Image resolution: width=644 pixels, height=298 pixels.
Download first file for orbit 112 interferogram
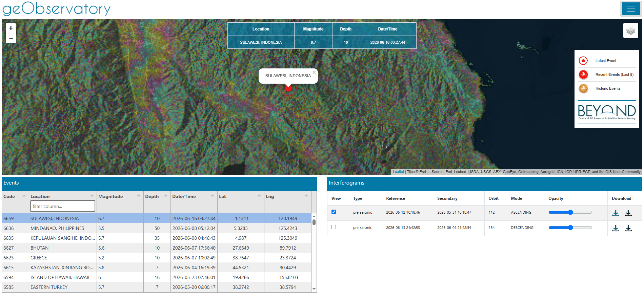point(616,213)
